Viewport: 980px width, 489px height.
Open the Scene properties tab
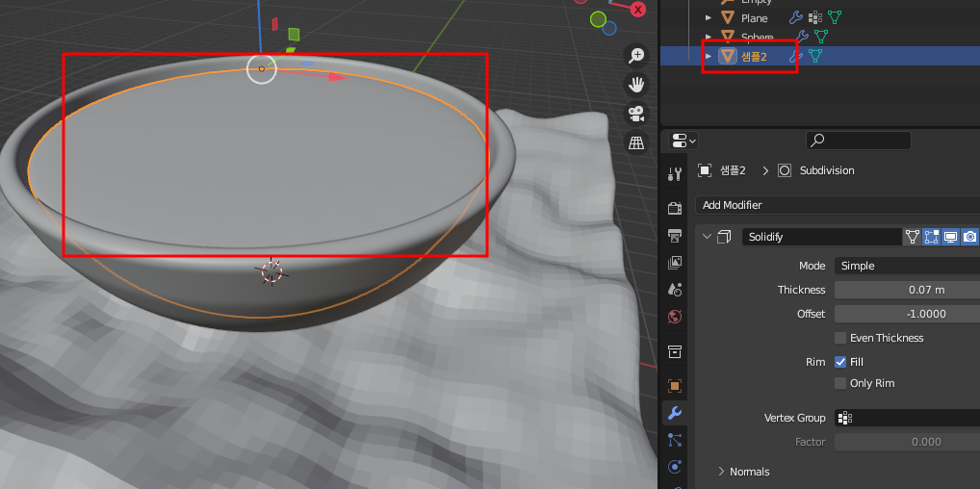[675, 290]
